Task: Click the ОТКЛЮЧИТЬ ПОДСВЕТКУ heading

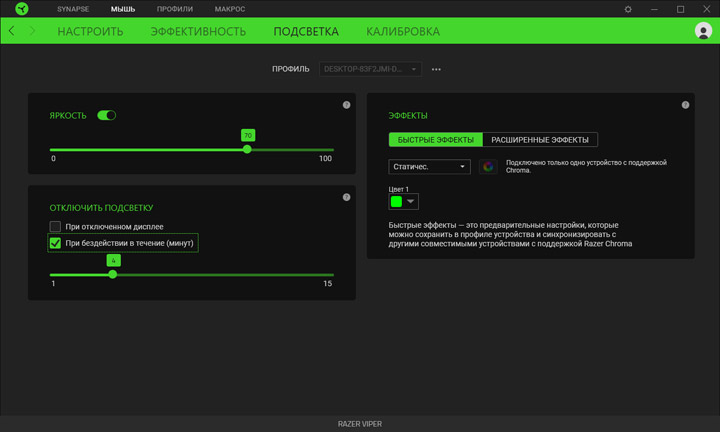Action: click(x=101, y=208)
